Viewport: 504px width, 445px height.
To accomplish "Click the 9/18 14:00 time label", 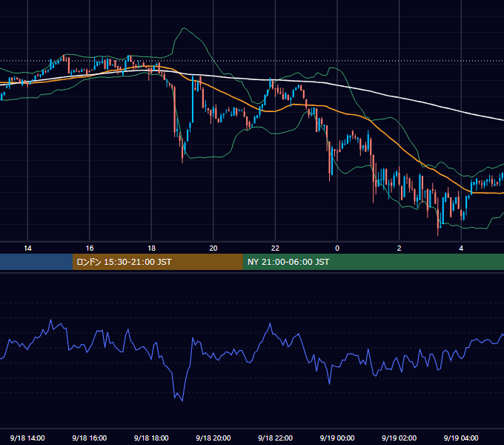I will [x=27, y=438].
